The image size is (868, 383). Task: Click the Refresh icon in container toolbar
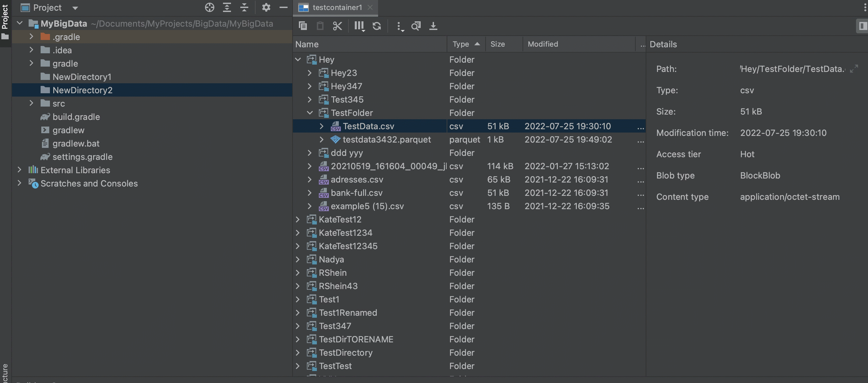point(377,26)
